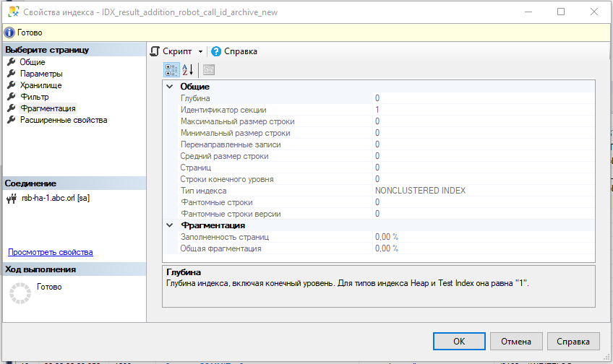613x364 pixels.
Task: Collapse the Фрагментация property category
Action: (x=170, y=225)
